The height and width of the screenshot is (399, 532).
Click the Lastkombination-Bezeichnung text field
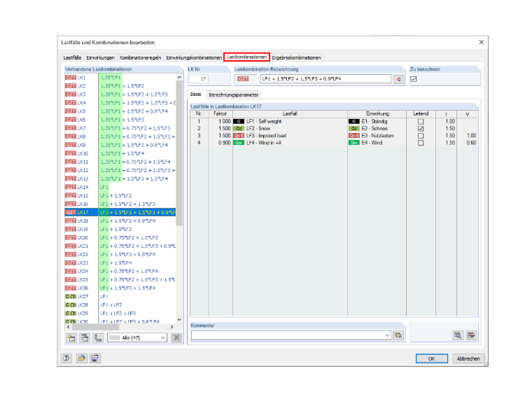325,78
